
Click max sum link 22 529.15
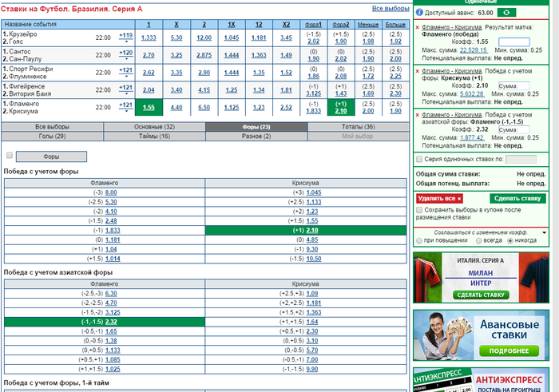[474, 50]
